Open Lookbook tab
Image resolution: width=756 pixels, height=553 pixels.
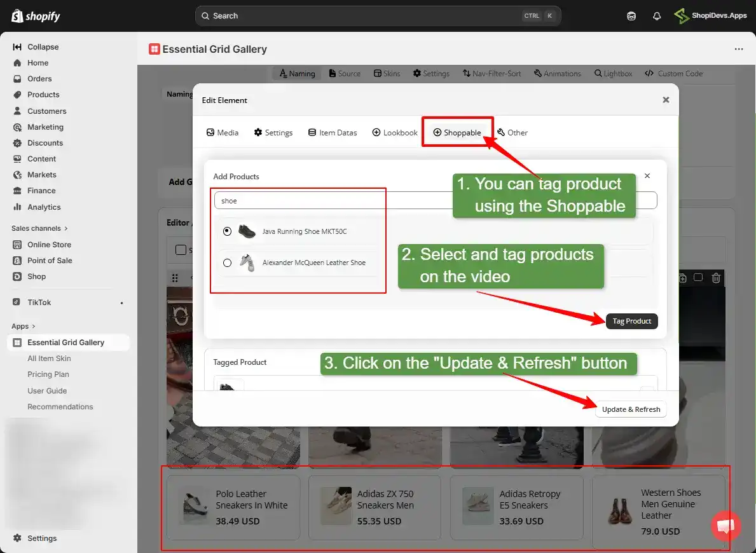click(x=395, y=133)
